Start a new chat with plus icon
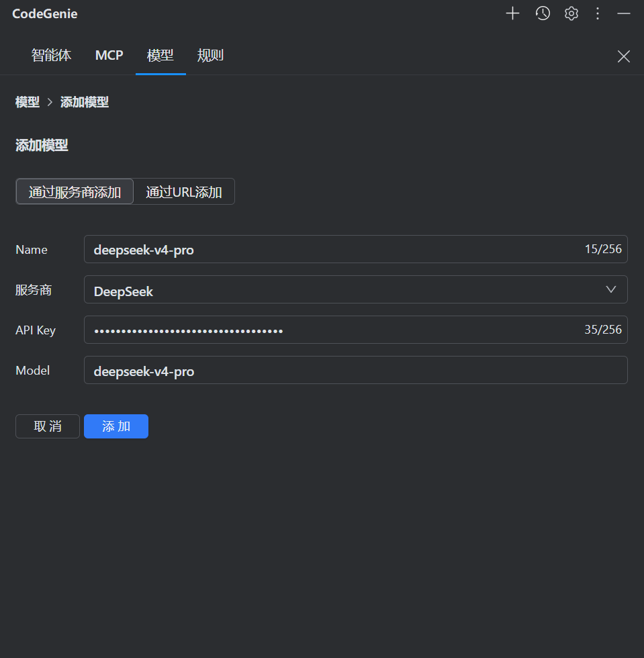Viewport: 644px width, 658px height. (x=512, y=13)
